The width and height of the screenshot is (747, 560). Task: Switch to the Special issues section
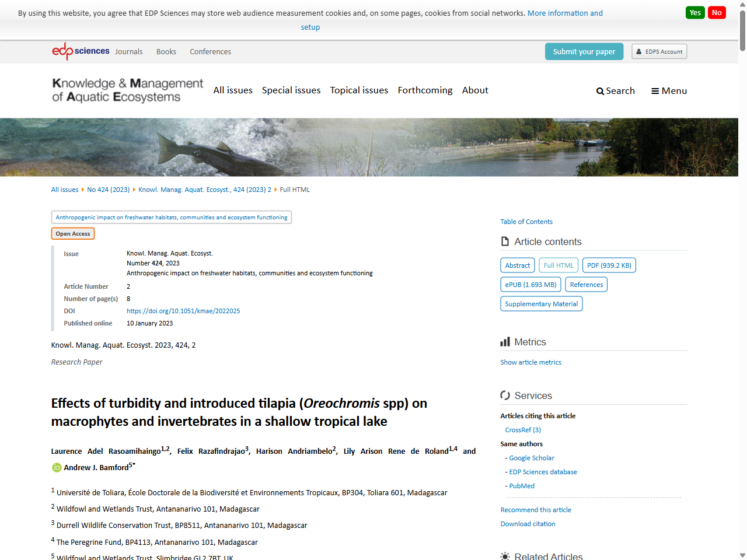pos(291,90)
